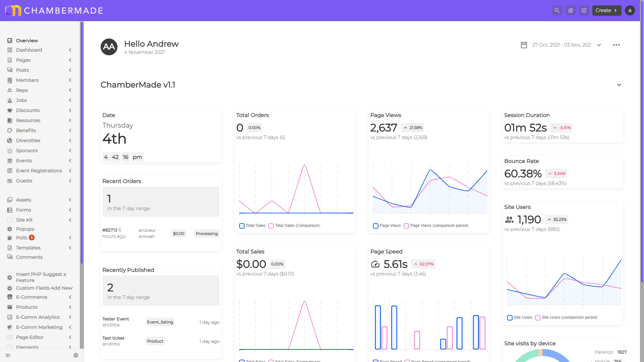
Task: Open the date range dropdown arrow
Action: [x=599, y=45]
